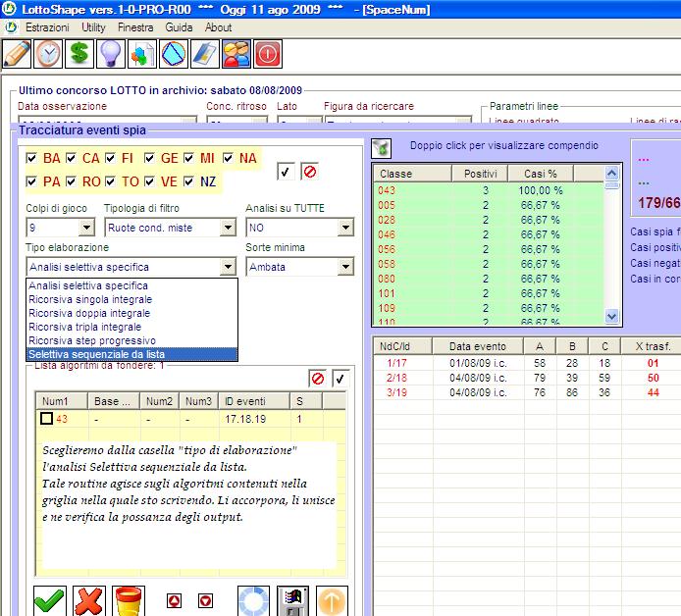
Task: Click the orange up arrow button
Action: pyautogui.click(x=333, y=601)
